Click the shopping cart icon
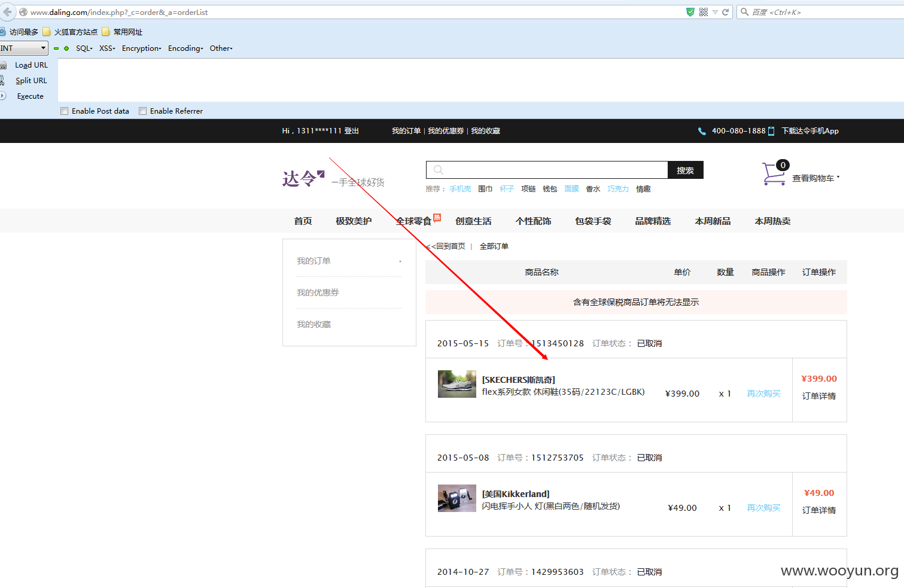 click(774, 174)
